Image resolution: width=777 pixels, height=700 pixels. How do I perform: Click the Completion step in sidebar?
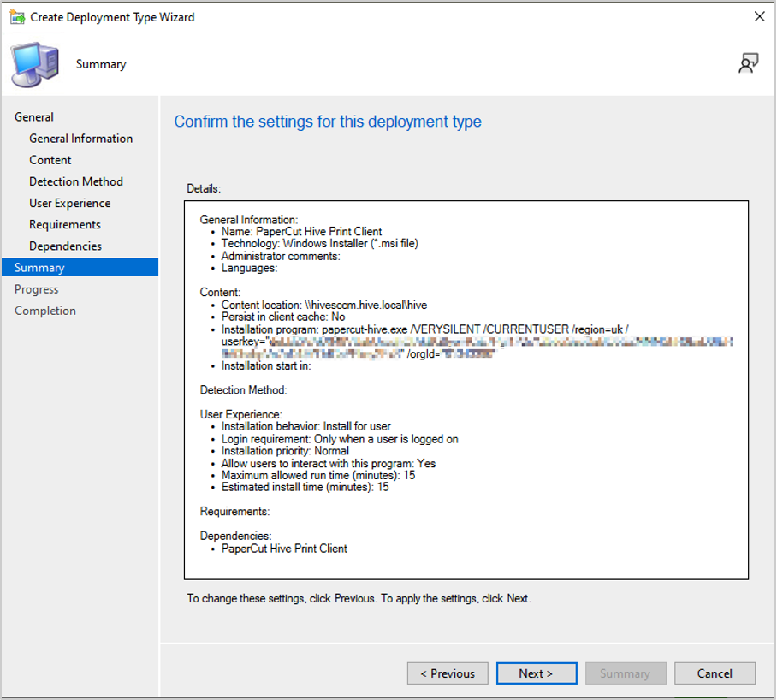coord(45,311)
